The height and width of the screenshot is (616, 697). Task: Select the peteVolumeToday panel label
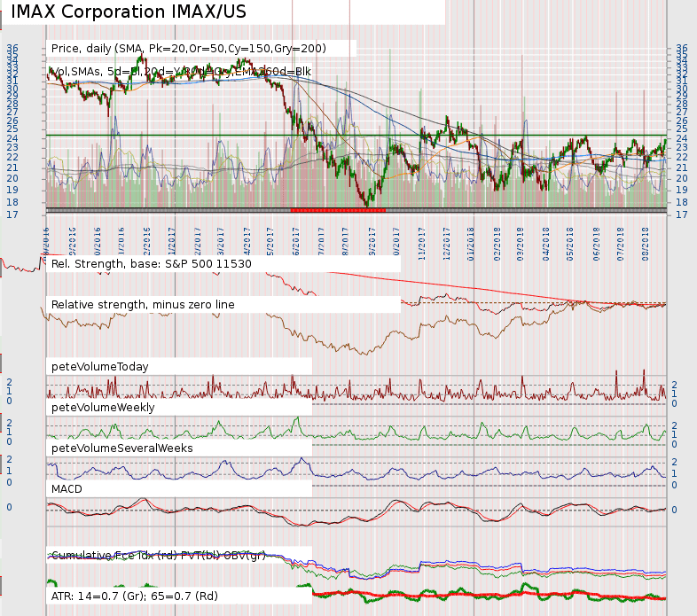click(x=100, y=367)
